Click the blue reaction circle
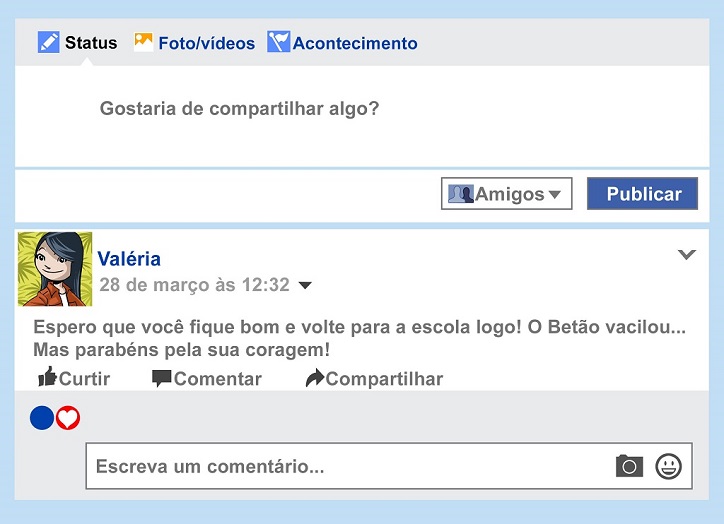Screen dimensions: 724x524 [42, 418]
